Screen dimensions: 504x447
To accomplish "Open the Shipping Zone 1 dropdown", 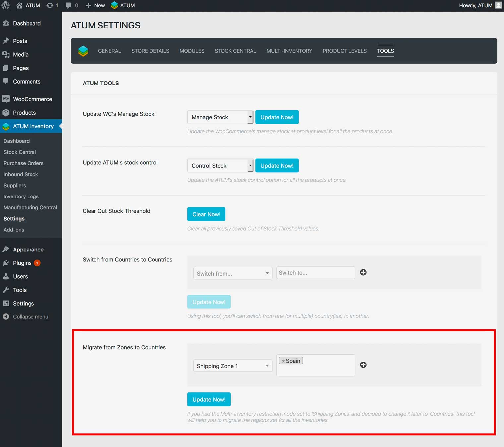I will (x=232, y=366).
